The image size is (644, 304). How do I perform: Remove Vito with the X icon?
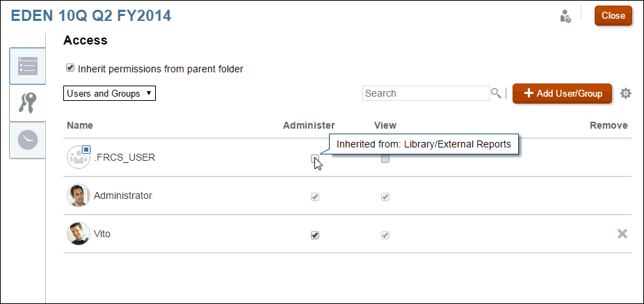click(x=622, y=234)
